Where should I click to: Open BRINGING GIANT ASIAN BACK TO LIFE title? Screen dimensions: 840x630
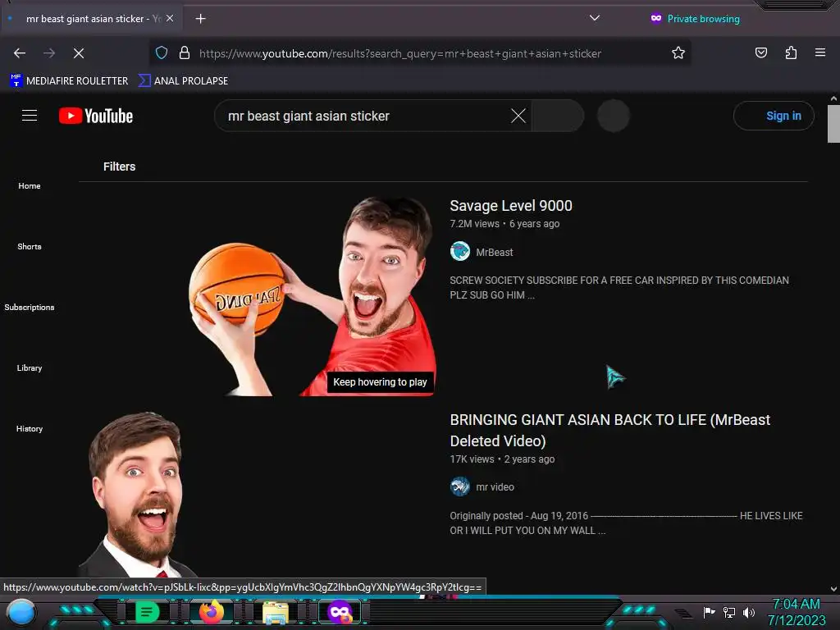coord(610,430)
